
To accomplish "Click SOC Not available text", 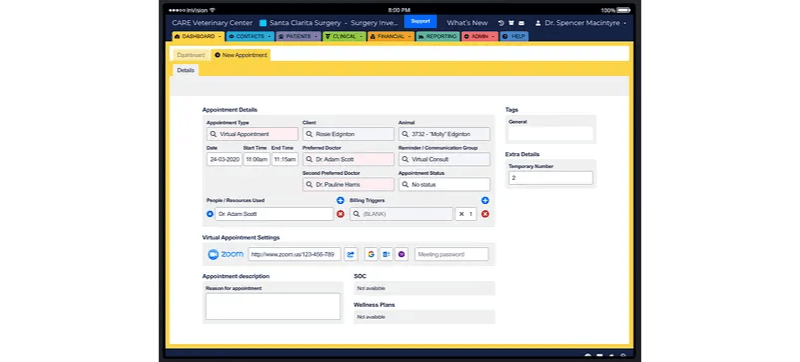I will (371, 289).
